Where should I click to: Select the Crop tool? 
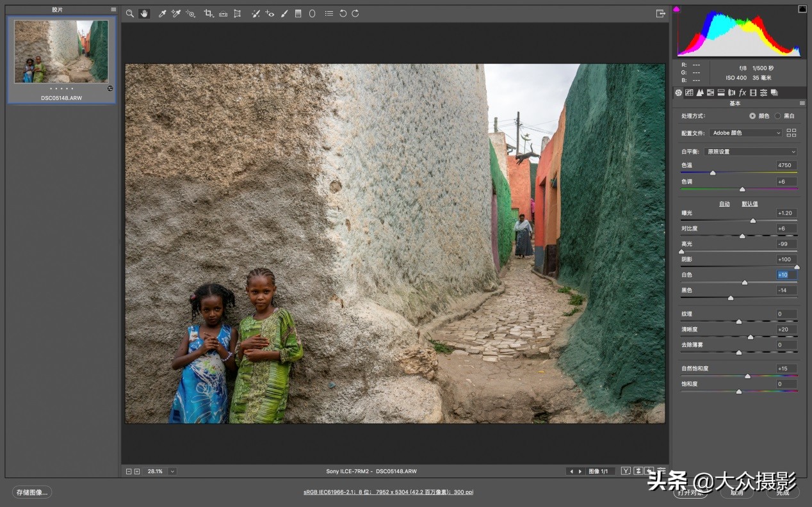coord(208,13)
